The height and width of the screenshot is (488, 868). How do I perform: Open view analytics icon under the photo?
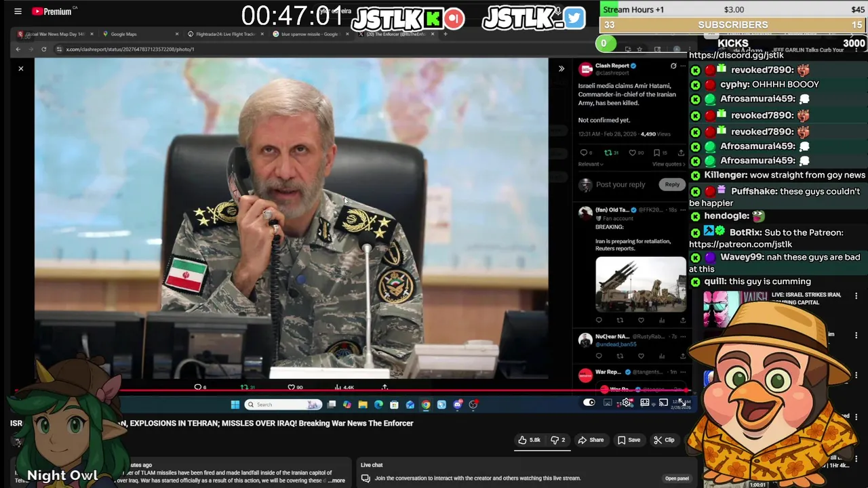338,387
